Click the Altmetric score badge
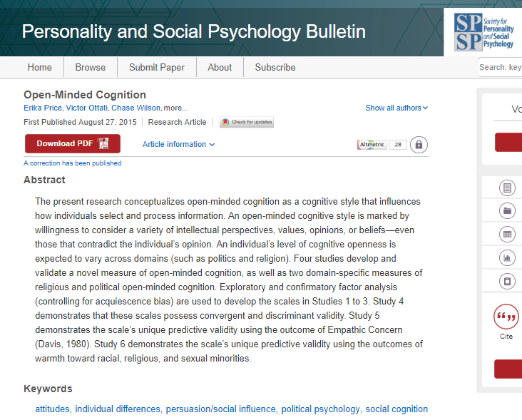This screenshot has width=522, height=420. [x=382, y=145]
